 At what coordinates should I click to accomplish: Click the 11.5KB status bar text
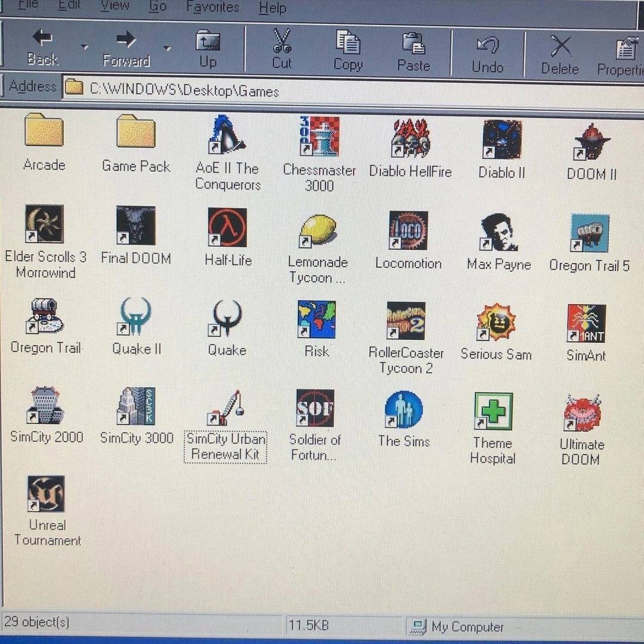pyautogui.click(x=308, y=625)
